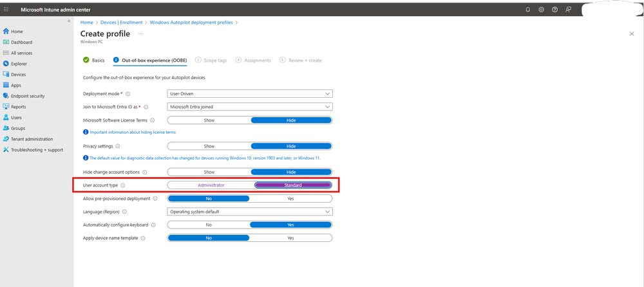
Task: Set Allow pre-provisioned deployment to No
Action: pyautogui.click(x=209, y=198)
